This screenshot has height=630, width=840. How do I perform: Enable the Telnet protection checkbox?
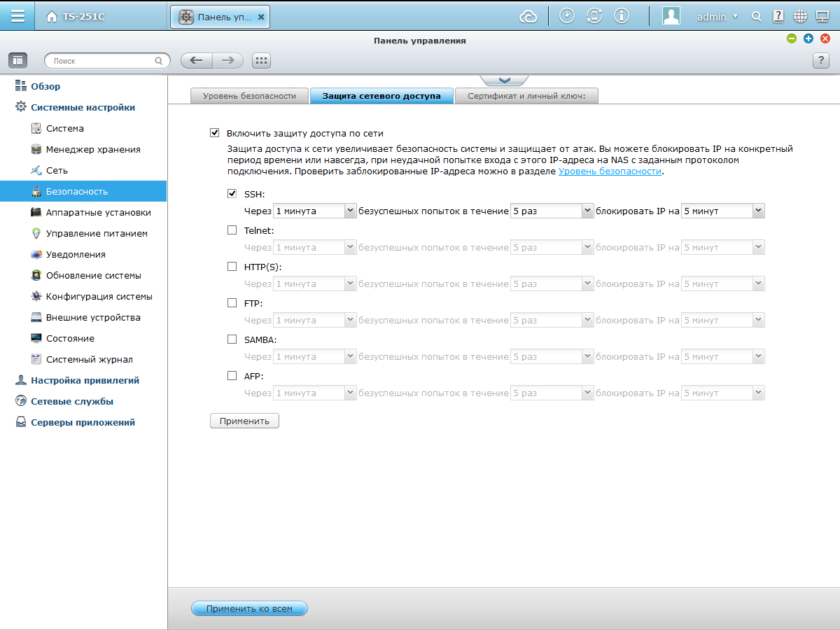232,230
